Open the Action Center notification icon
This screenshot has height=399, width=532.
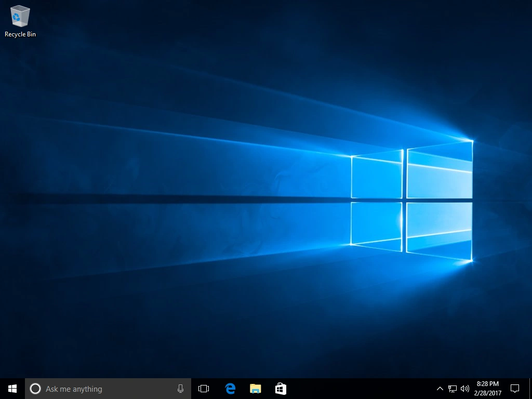(x=514, y=388)
